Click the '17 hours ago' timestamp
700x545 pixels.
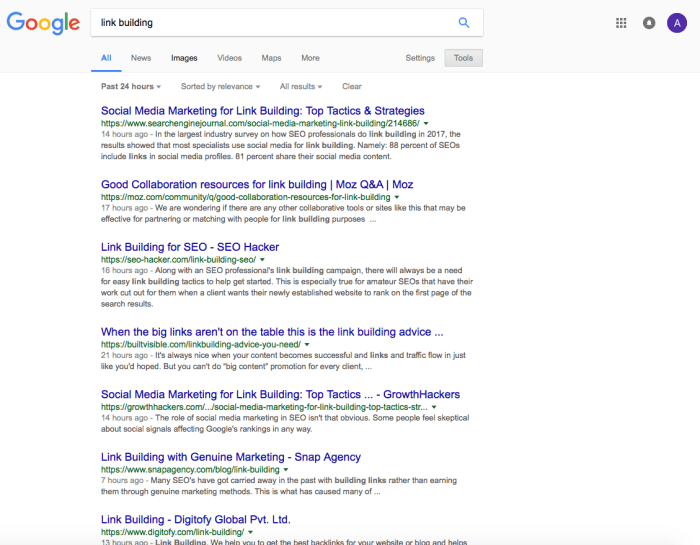(x=124, y=208)
